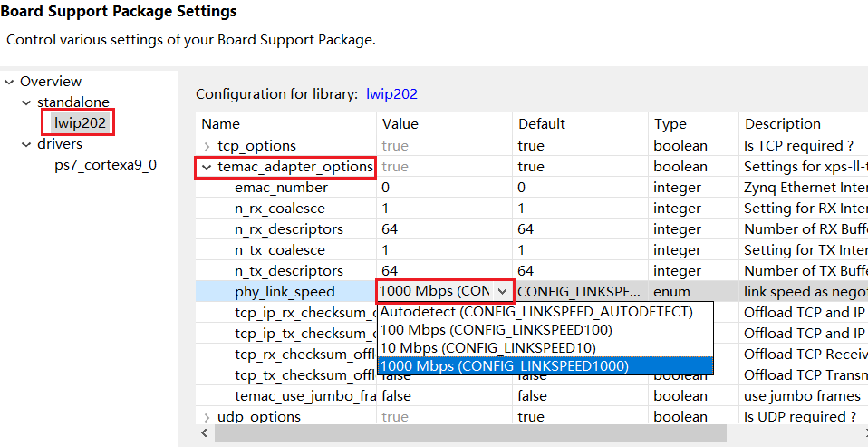Expand the tcp_options row
This screenshot has width=868, height=447.
(x=207, y=146)
